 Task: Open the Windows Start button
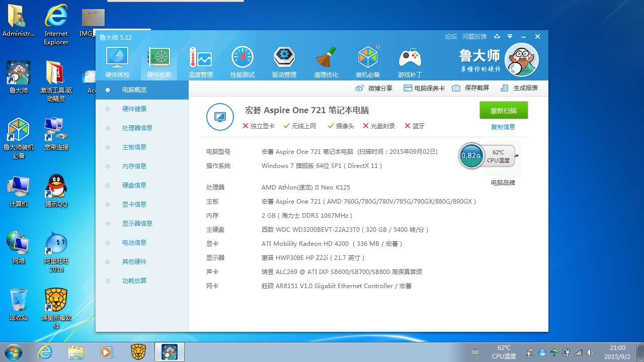click(14, 352)
